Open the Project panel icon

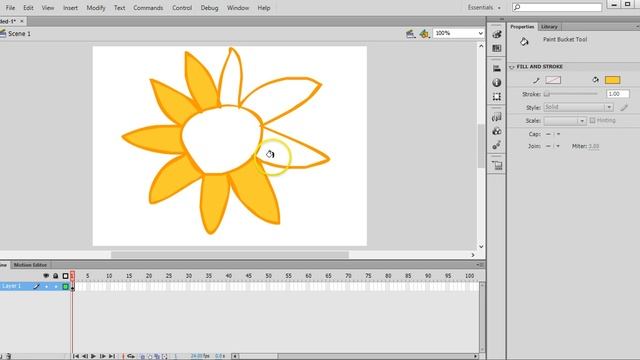(497, 165)
